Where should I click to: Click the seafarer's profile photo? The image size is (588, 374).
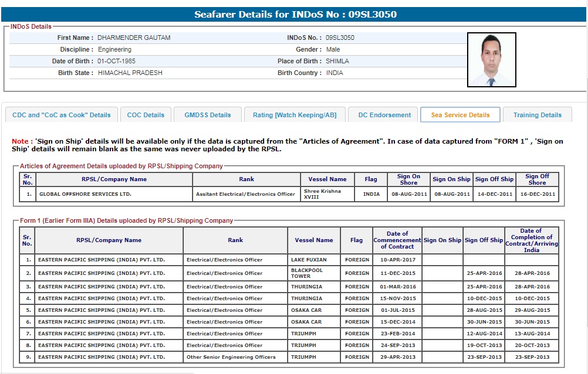[491, 60]
